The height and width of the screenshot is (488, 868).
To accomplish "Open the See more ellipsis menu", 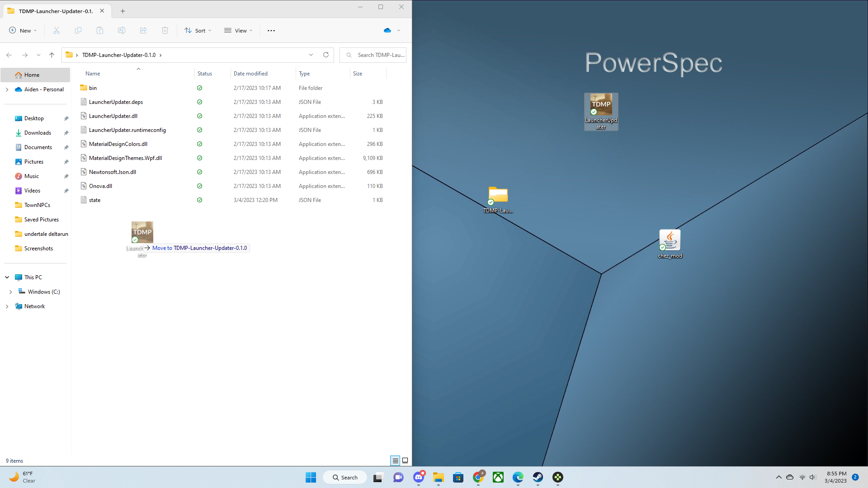I will click(271, 30).
